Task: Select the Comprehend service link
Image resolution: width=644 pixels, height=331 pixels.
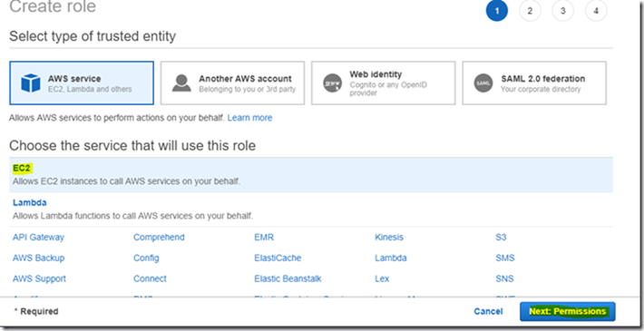Action: pyautogui.click(x=159, y=238)
